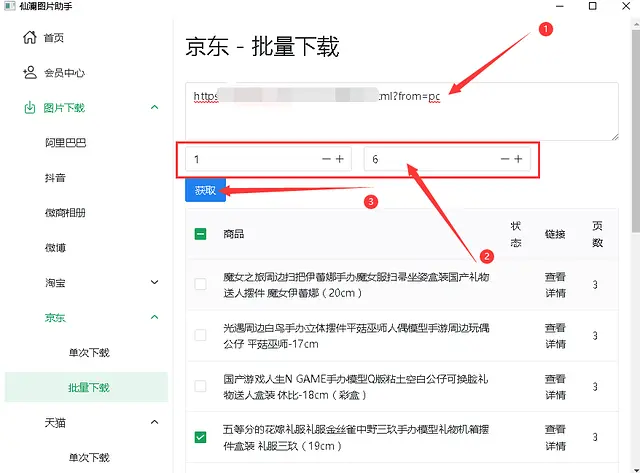Toggle the select-all checkbox in table header
Image resolution: width=640 pixels, height=473 pixels.
200,234
